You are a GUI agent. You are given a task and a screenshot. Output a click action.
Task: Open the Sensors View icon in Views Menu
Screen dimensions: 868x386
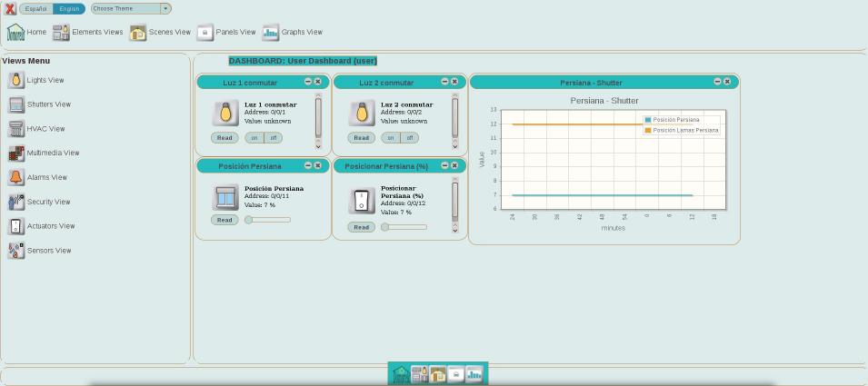16,251
